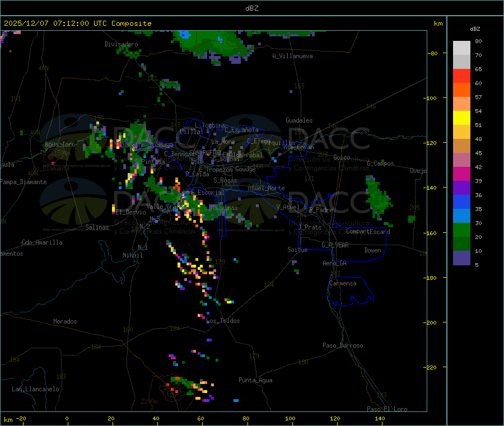Click the 'Soitue' map label

click(297, 250)
